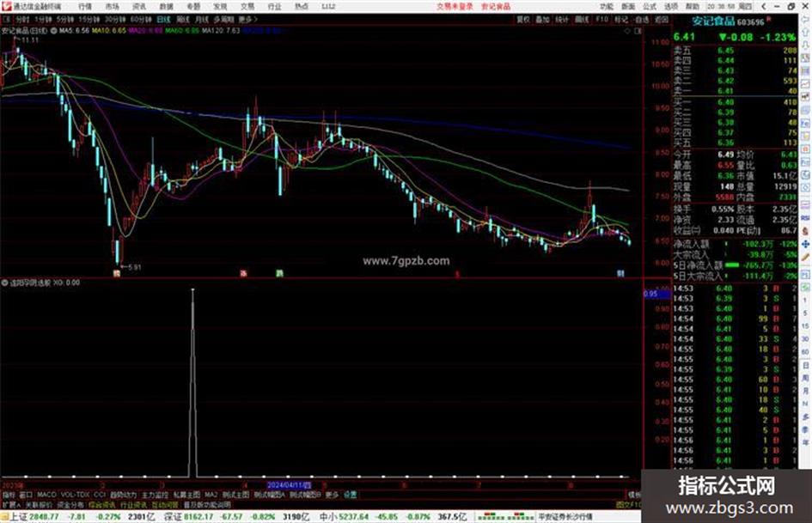Click the 设置 indicator settings tab
The width and height of the screenshot is (812, 523).
[x=350, y=496]
